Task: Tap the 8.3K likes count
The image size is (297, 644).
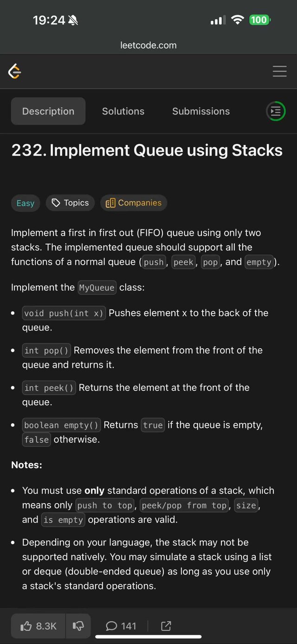Action: 46,626
